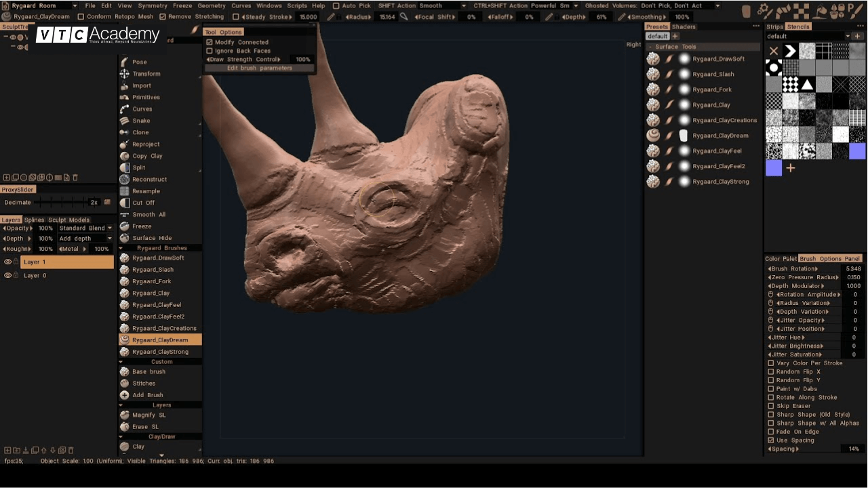Open the Geometry menu
This screenshot has width=868, height=488.
coord(212,5)
